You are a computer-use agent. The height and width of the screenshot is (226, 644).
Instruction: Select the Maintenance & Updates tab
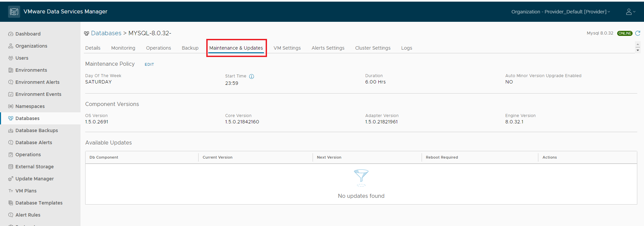236,48
